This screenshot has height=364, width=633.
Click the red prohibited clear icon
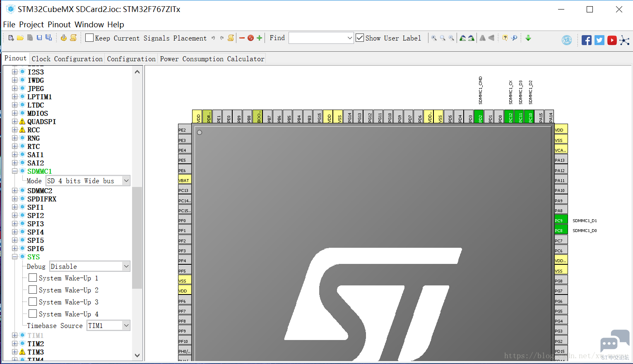(250, 38)
